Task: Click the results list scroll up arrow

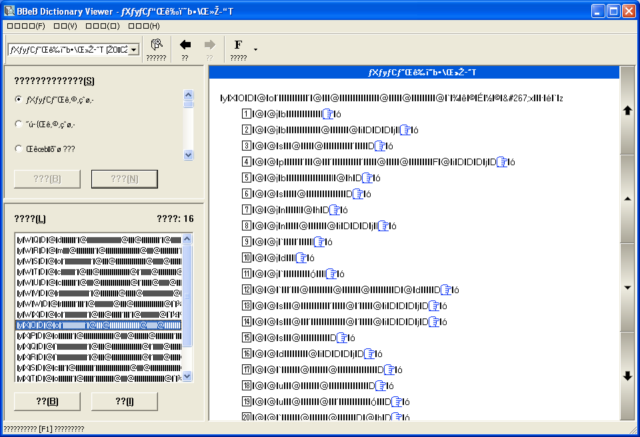Action: 187,239
